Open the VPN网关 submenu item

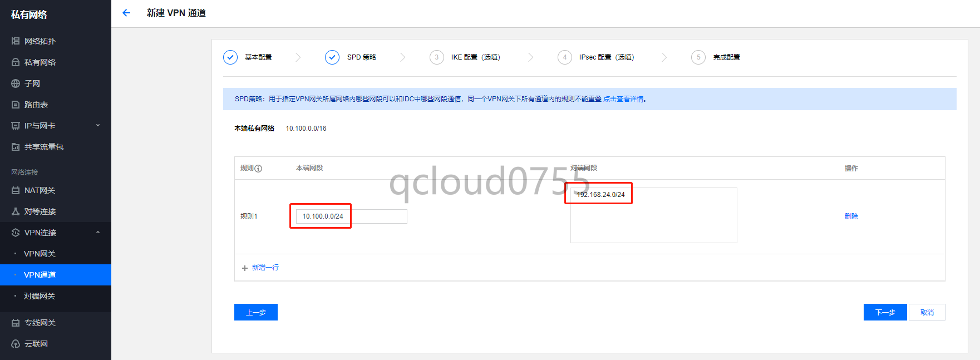(40, 254)
